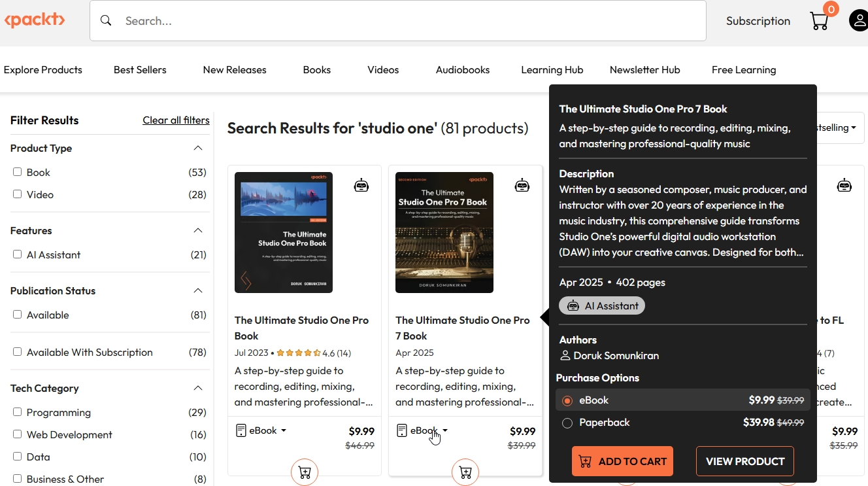Click the popup title The Ultimate Studio One Pro 7 Book
The height and width of the screenshot is (486, 868).
point(643,109)
